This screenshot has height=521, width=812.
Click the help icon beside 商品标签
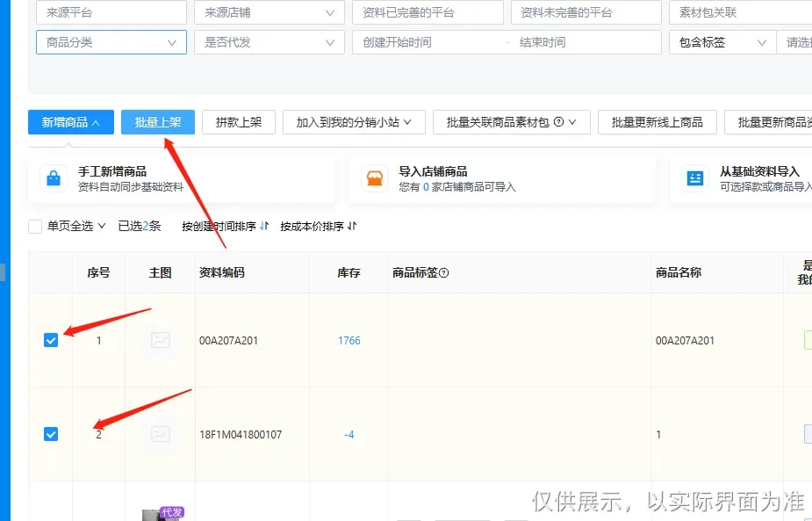[444, 272]
